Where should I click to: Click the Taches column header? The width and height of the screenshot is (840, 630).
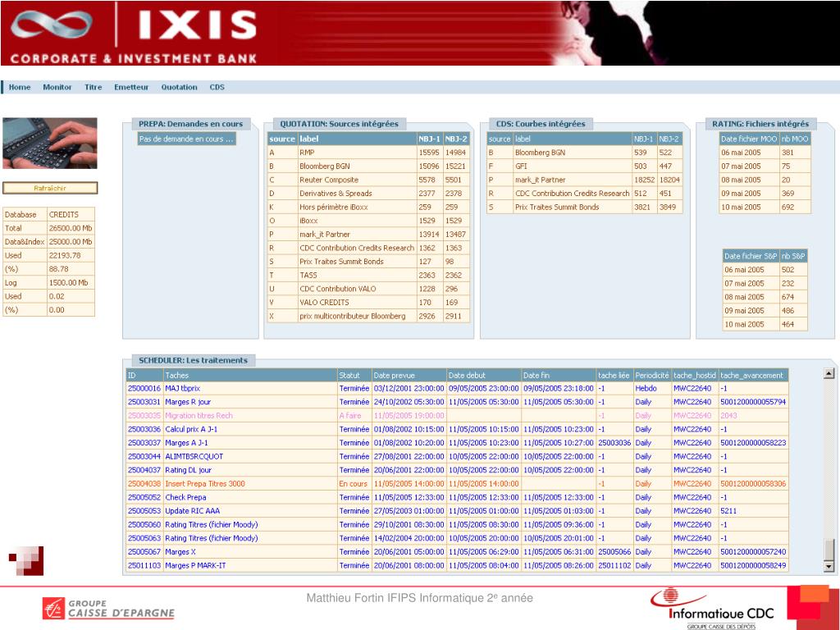tap(251, 376)
